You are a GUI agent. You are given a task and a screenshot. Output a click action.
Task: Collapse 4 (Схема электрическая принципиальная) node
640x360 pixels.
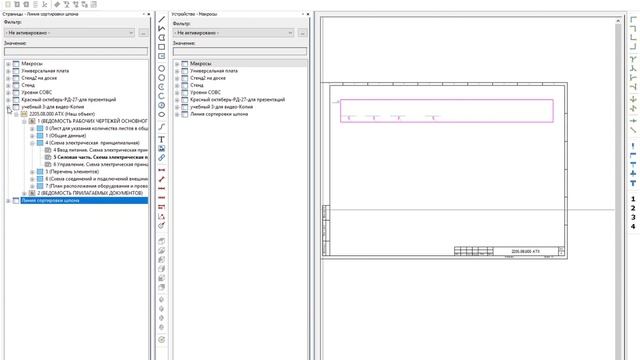pos(32,143)
